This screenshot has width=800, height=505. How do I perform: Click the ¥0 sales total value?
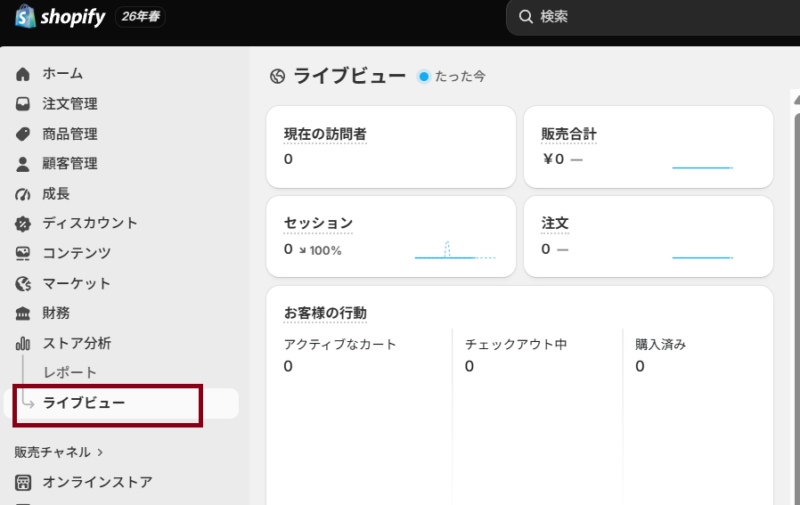pyautogui.click(x=554, y=159)
